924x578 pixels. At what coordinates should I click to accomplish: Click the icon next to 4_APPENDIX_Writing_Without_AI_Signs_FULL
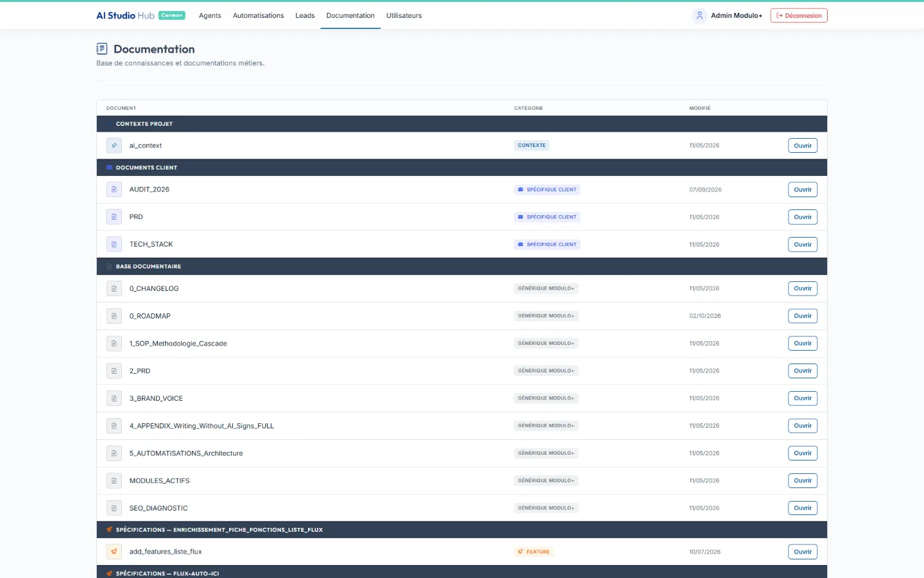114,426
